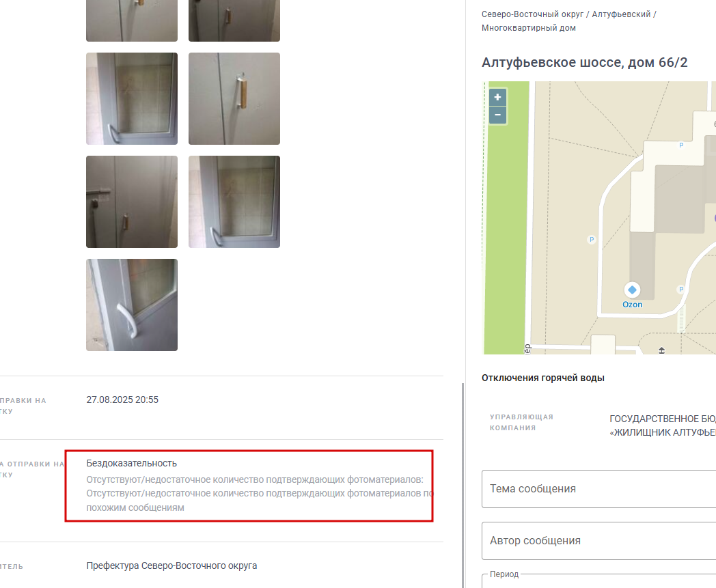Open the close-up photo of wooden door handle

[234, 98]
